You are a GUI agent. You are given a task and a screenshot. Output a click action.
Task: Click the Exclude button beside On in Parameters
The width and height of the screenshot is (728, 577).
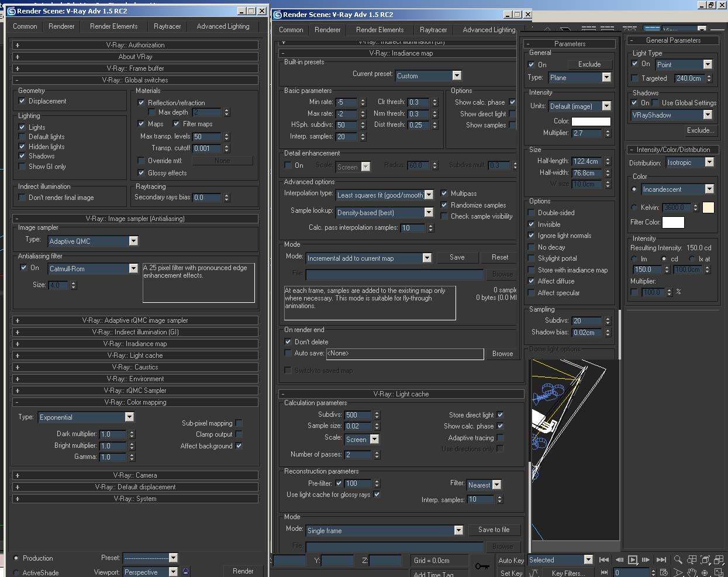click(x=589, y=64)
